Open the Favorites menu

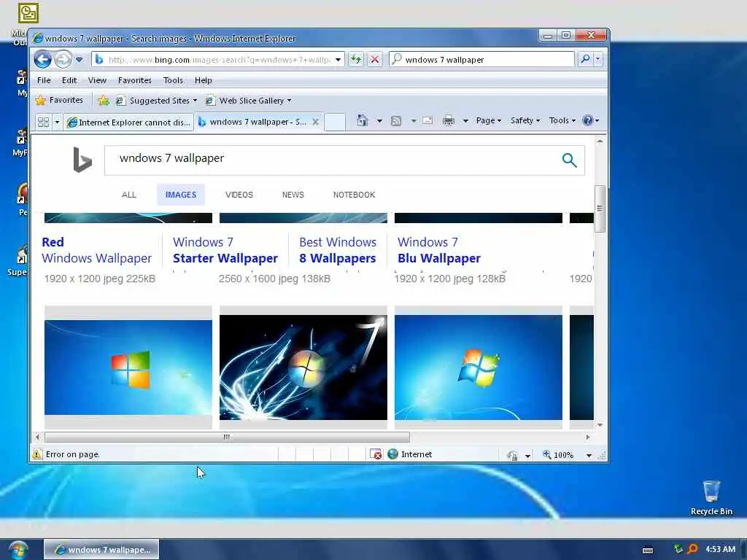(135, 80)
